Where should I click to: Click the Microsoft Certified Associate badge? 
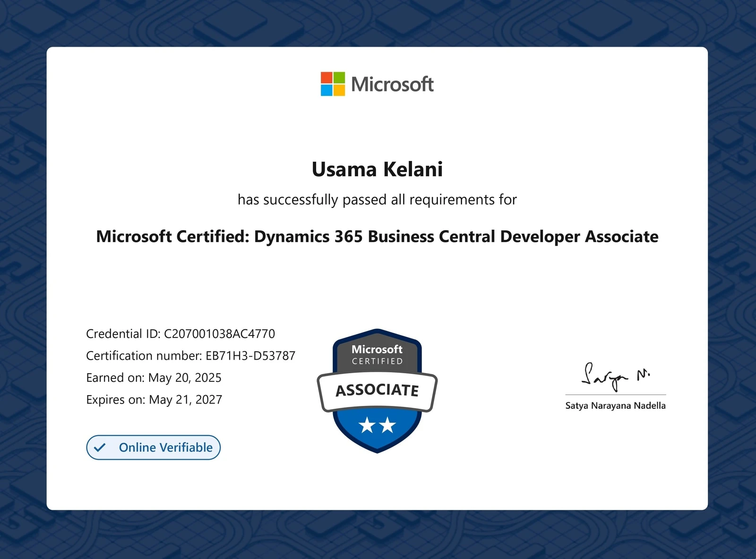377,391
